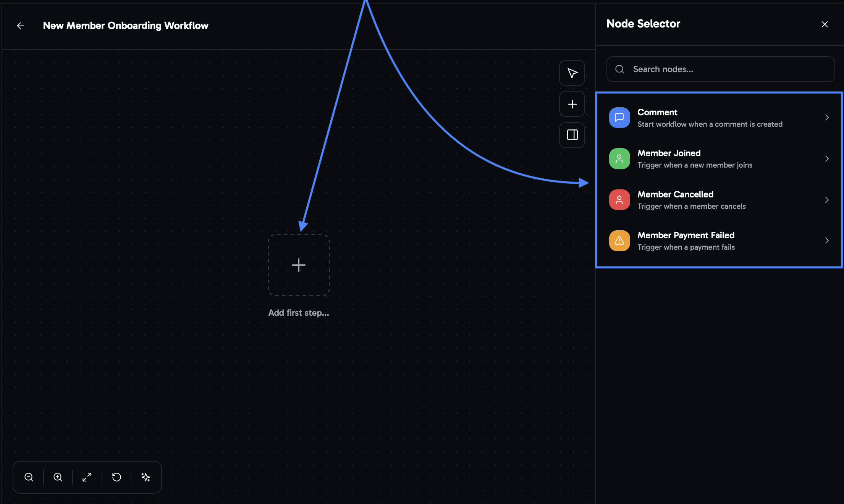Click the plus add-node toolbar button

572,104
